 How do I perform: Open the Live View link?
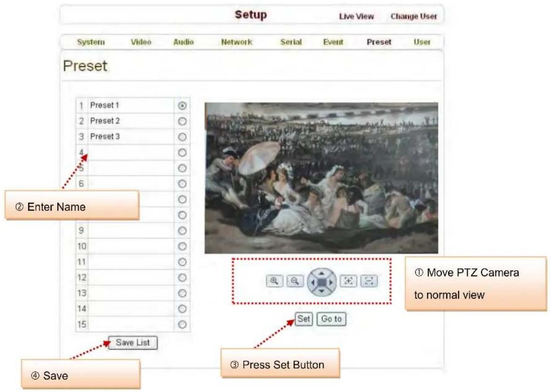click(356, 17)
